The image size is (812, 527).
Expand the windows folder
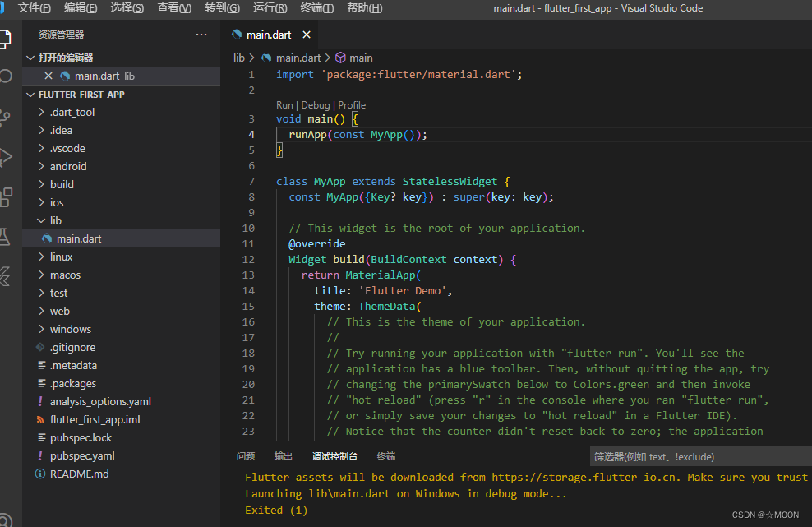click(41, 329)
